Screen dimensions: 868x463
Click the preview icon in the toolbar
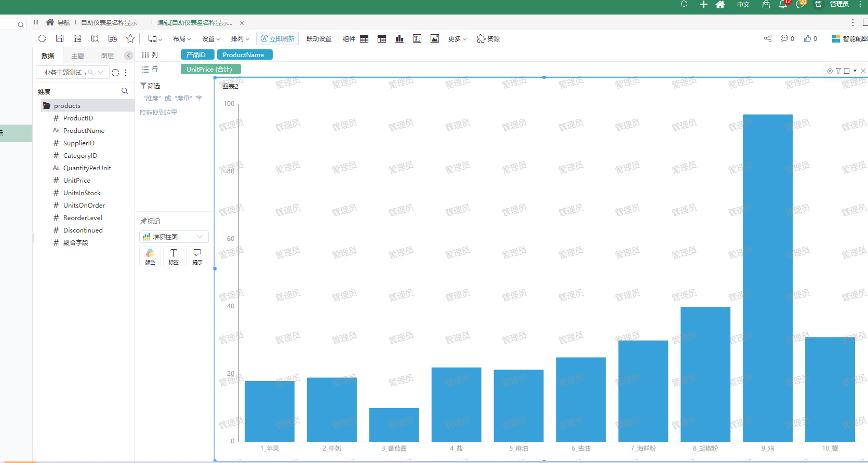95,38
